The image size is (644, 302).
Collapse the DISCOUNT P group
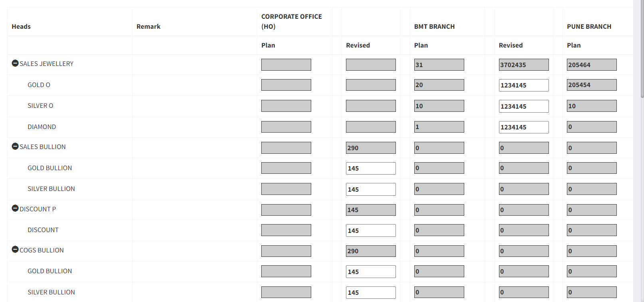pos(15,208)
